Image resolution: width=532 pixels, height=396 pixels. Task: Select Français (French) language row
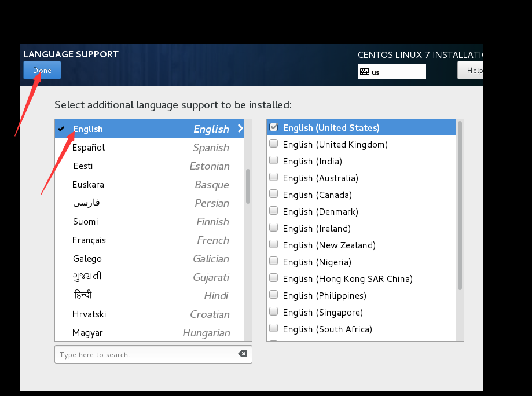pos(149,240)
